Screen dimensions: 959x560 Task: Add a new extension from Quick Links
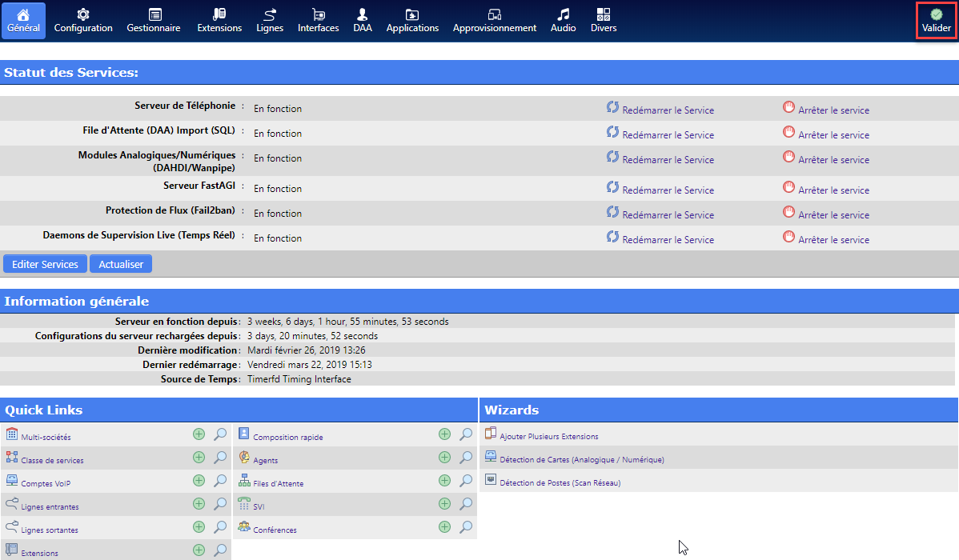click(199, 550)
